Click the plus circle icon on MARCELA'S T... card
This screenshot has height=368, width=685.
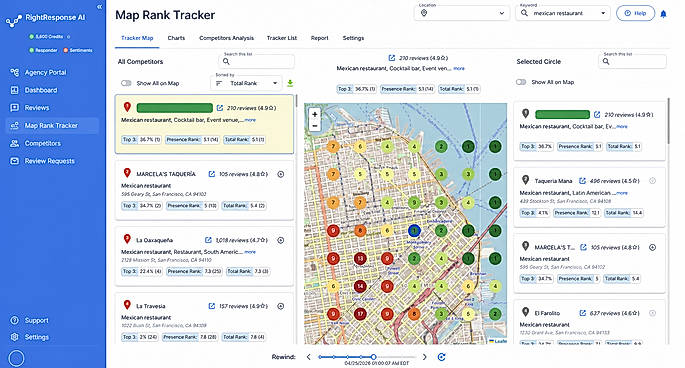click(x=652, y=247)
